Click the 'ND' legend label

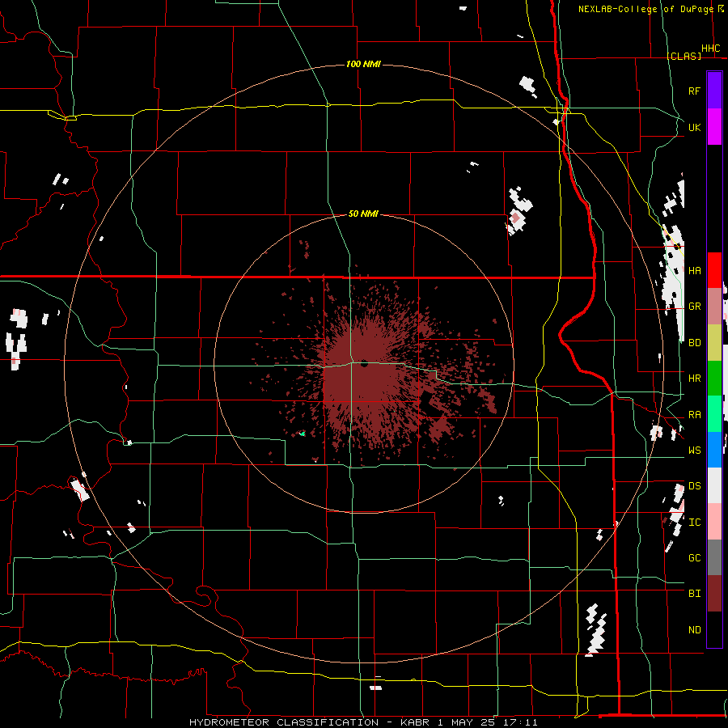694,629
